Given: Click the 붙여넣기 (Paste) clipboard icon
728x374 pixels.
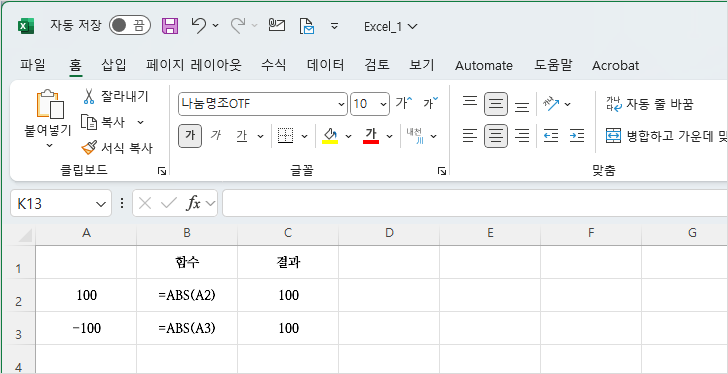Looking at the screenshot, I should tap(50, 104).
